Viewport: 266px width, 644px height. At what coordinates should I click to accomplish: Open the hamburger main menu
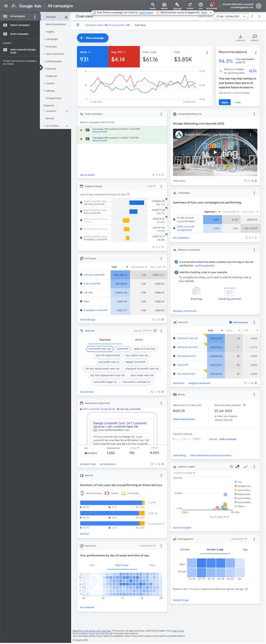tap(6, 6)
